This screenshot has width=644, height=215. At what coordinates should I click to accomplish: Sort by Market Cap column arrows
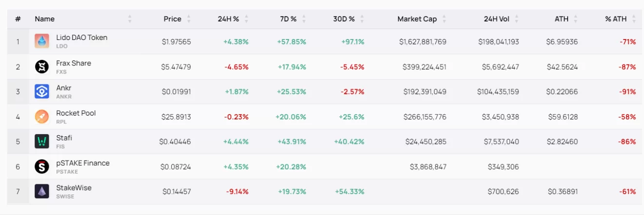pyautogui.click(x=444, y=19)
